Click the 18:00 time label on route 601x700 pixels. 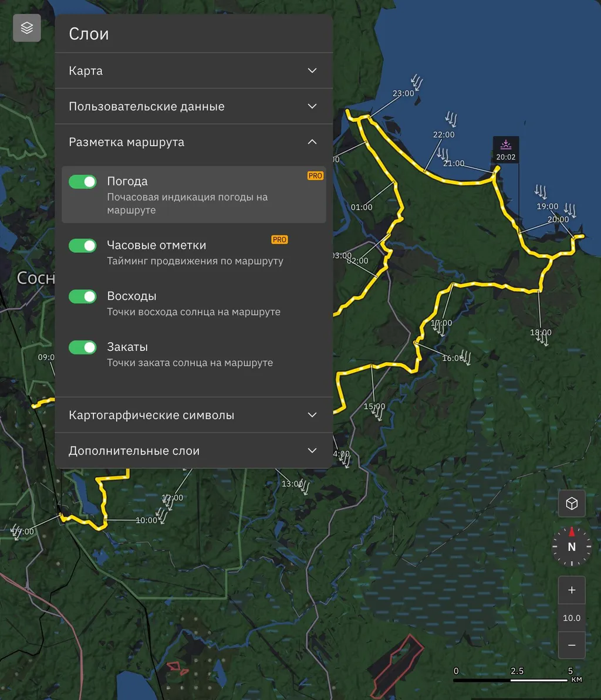pyautogui.click(x=541, y=333)
